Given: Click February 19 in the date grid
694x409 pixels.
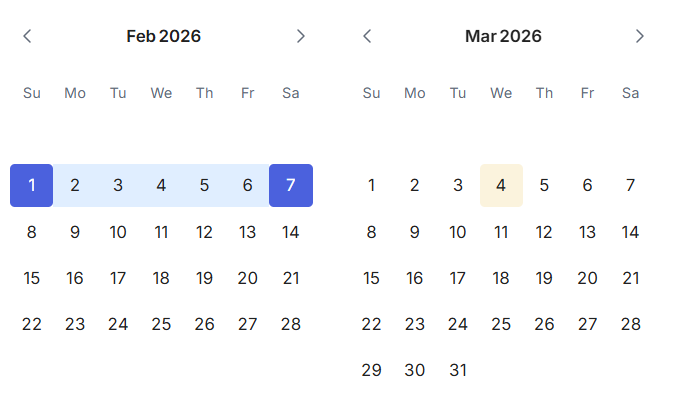Looking at the screenshot, I should coord(204,278).
